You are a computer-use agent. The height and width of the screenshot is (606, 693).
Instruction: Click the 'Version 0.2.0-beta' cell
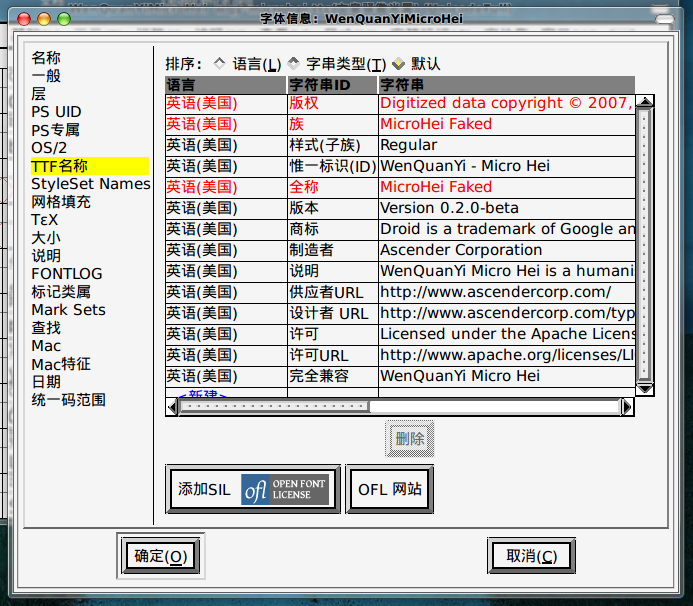point(507,208)
